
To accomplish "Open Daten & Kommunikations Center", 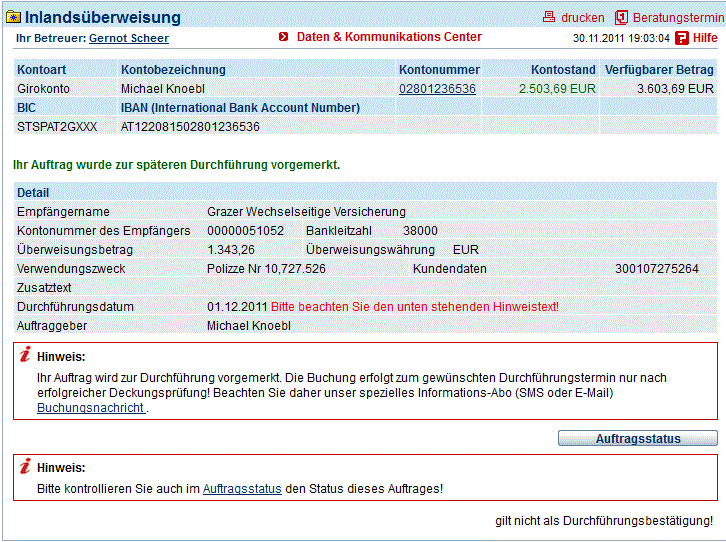I will [389, 37].
